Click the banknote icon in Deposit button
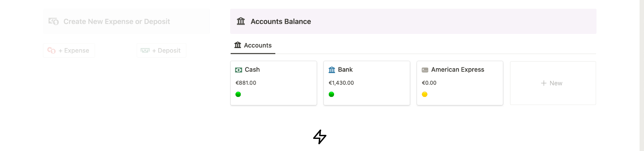This screenshot has height=151, width=644. point(145,50)
